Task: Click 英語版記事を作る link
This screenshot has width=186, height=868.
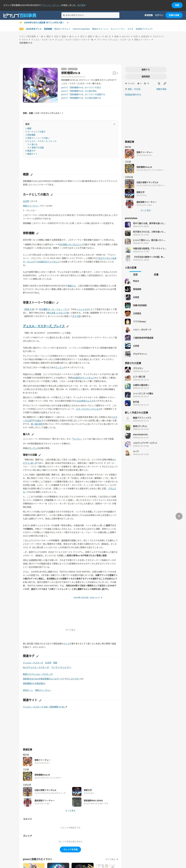Action: (x=133, y=95)
